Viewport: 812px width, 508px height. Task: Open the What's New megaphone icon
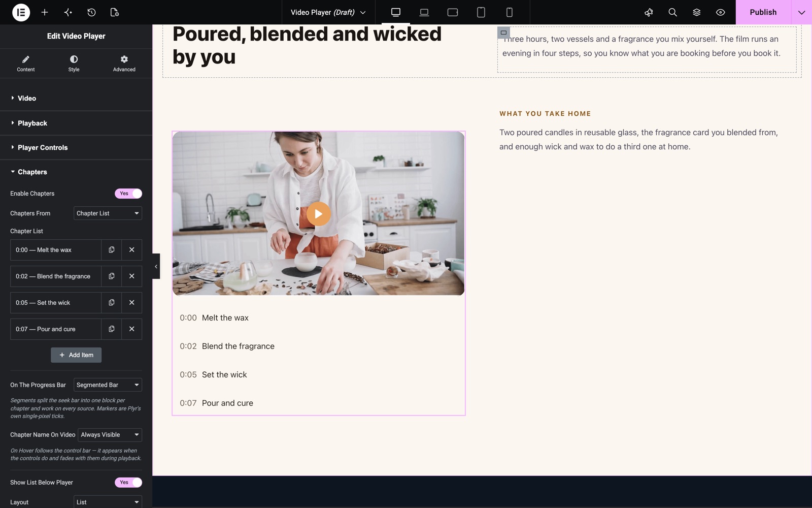coord(649,12)
